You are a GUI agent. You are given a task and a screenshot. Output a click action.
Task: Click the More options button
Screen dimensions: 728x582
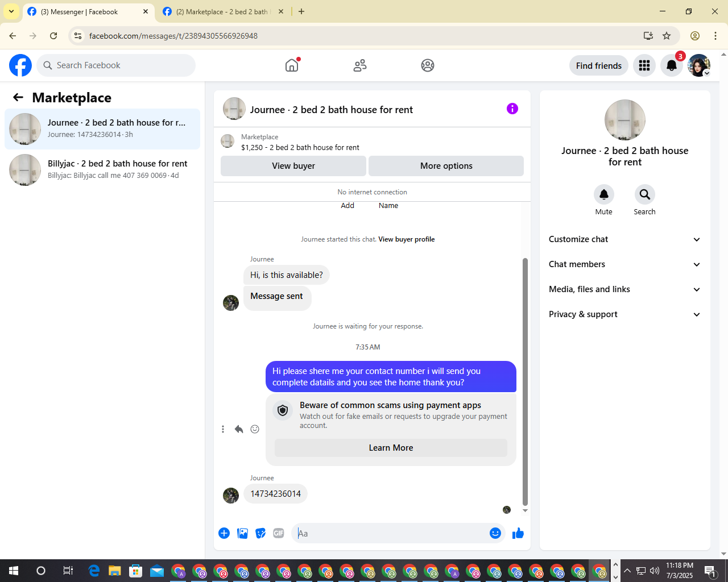[x=446, y=166]
